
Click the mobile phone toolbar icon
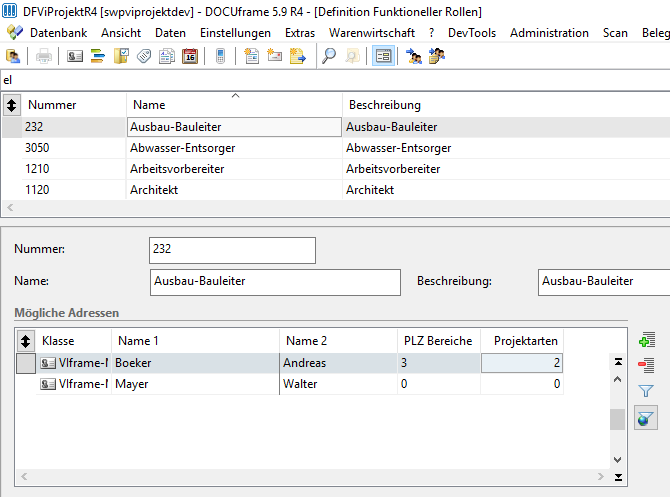pyautogui.click(x=220, y=56)
